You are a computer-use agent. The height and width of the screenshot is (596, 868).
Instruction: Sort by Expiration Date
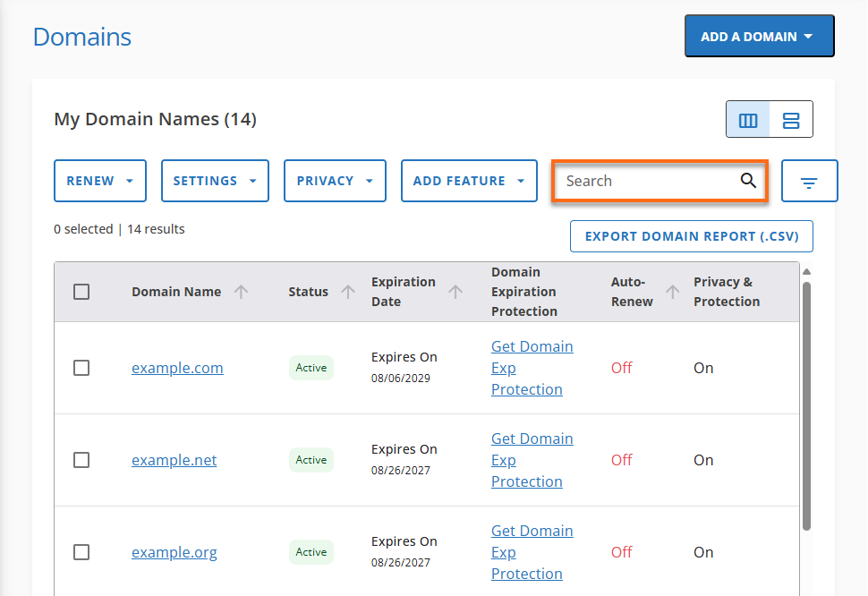(x=455, y=291)
